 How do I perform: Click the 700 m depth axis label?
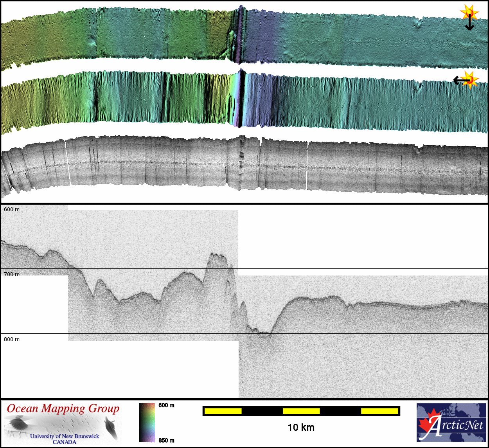click(12, 274)
